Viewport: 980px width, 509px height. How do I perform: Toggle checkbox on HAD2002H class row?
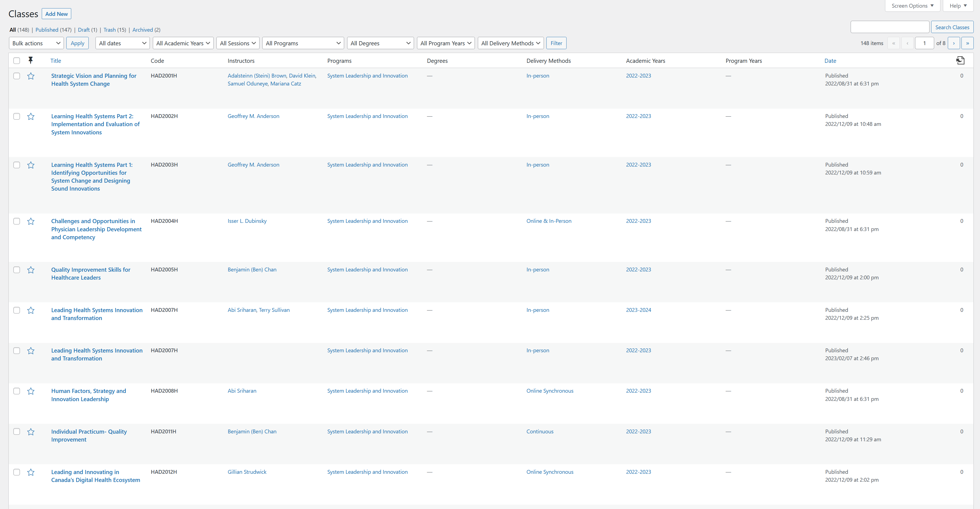click(x=17, y=116)
